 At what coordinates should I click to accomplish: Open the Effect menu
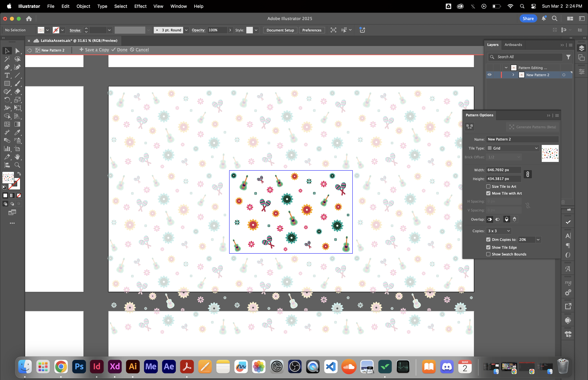pos(140,6)
